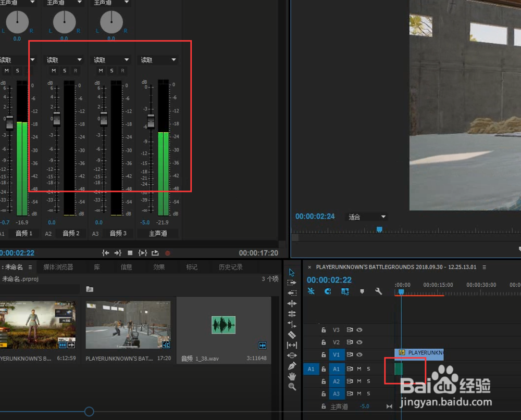
Task: Click find-in-bin icon beside search field
Action: pos(90,289)
